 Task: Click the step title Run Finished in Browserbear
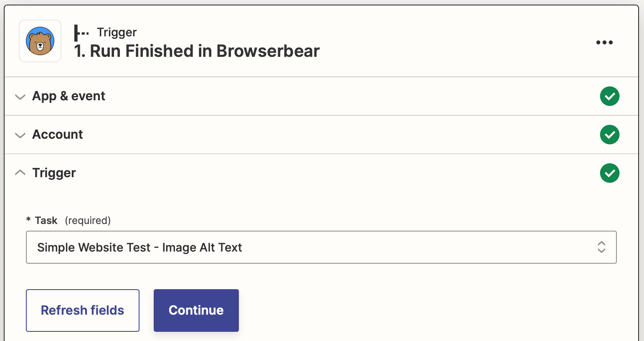coord(197,51)
